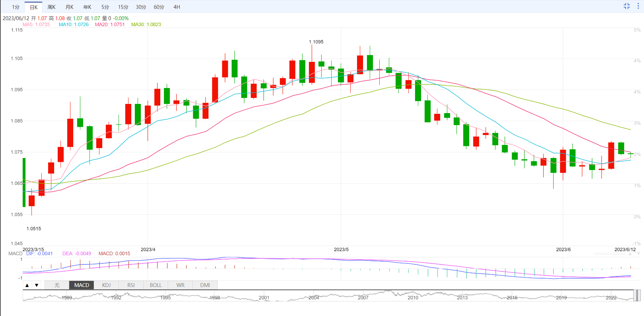Click the 1.0515 low price annotation
Screen dimensions: 644x316
click(x=34, y=229)
